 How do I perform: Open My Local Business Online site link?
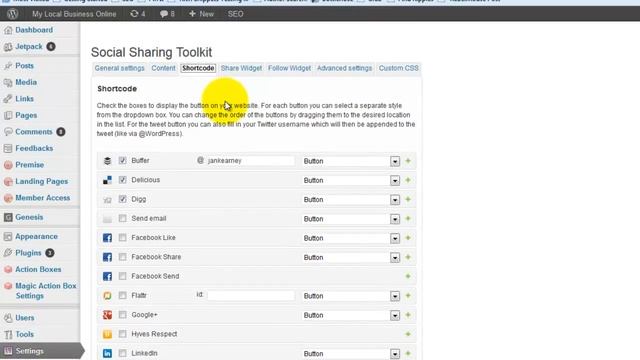[74, 14]
